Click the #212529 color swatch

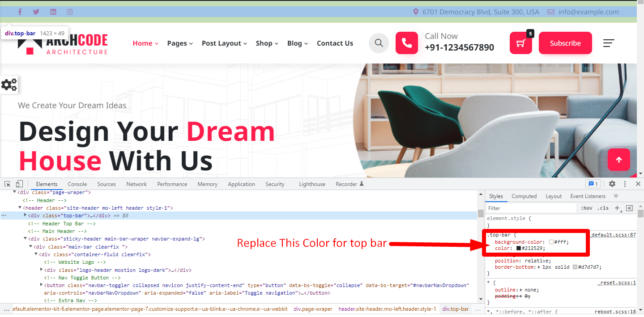point(519,248)
